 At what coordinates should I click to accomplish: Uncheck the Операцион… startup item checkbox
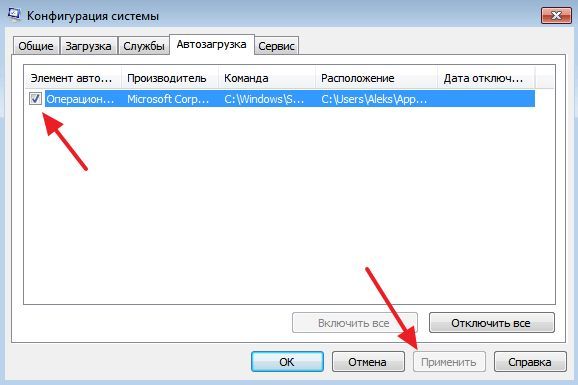pos(35,98)
